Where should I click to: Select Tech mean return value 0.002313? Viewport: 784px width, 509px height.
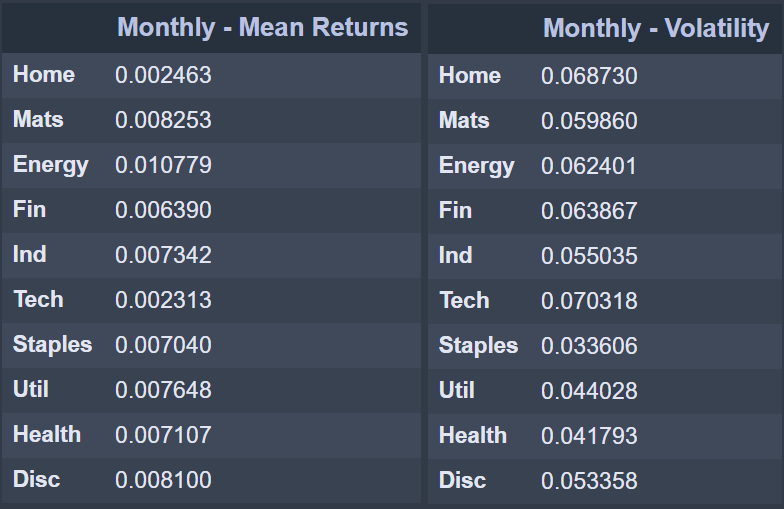(x=164, y=300)
